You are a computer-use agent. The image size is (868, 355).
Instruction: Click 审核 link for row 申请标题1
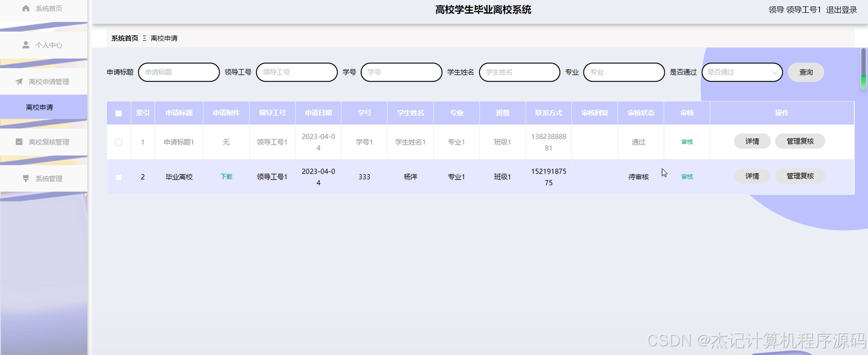687,142
